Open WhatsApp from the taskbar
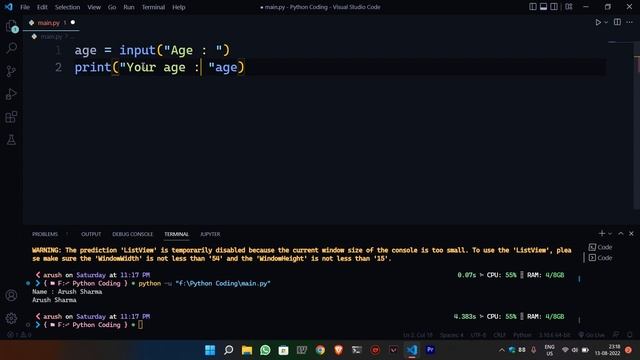The height and width of the screenshot is (360, 640). coord(265,350)
